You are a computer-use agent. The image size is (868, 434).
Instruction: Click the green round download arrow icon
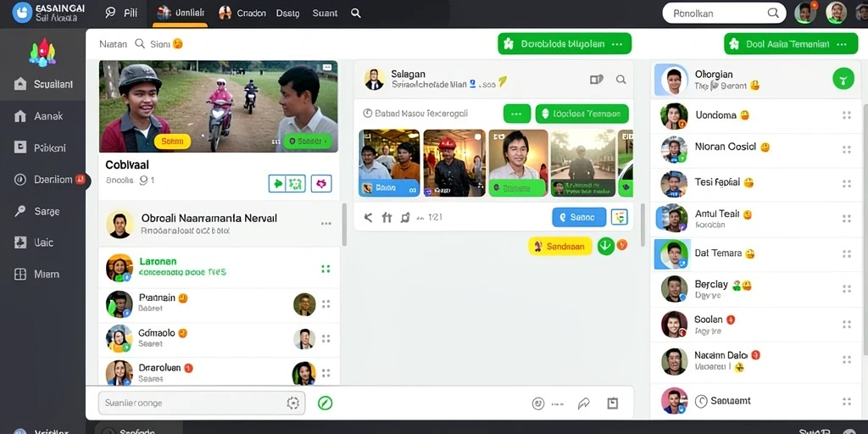tap(605, 247)
